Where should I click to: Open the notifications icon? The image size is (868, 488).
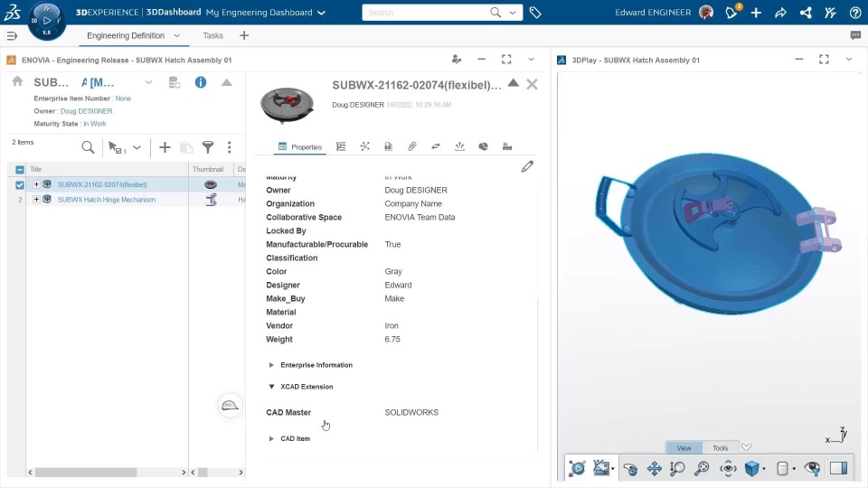click(731, 12)
